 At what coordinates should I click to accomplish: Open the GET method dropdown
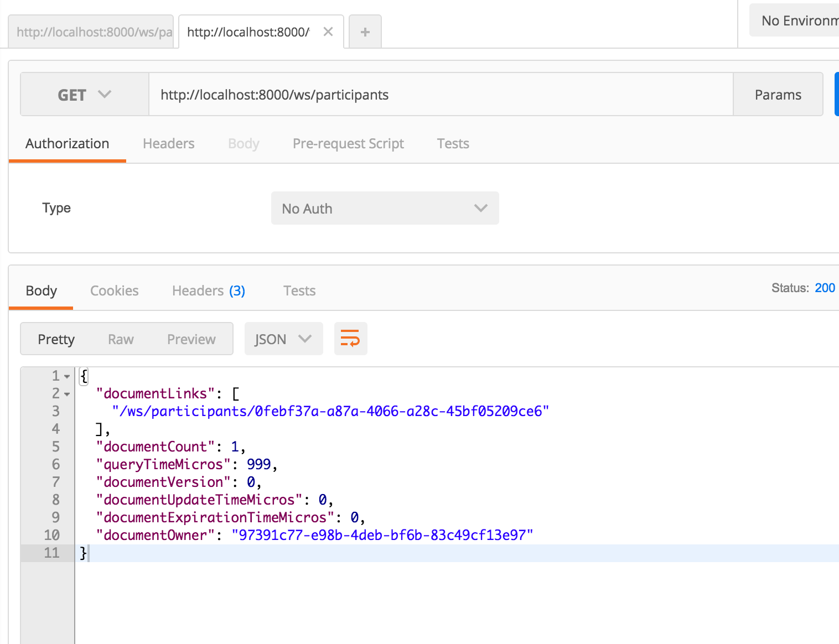click(85, 95)
